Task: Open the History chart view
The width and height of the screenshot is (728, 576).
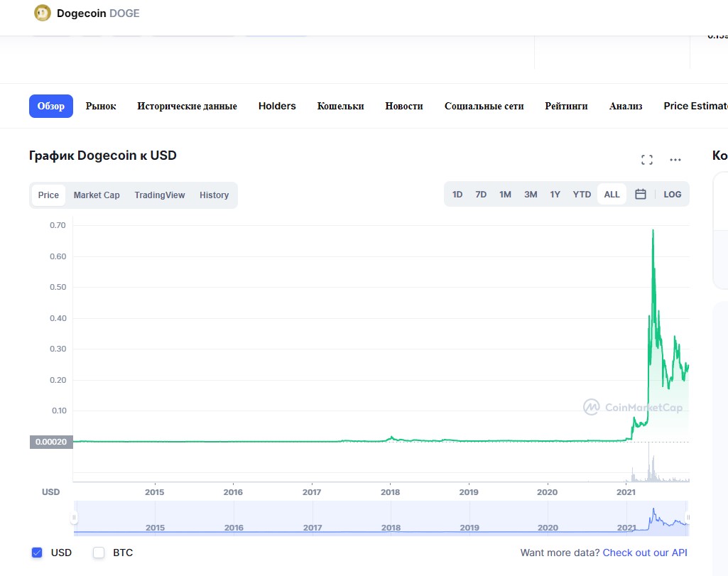Action: coord(214,195)
